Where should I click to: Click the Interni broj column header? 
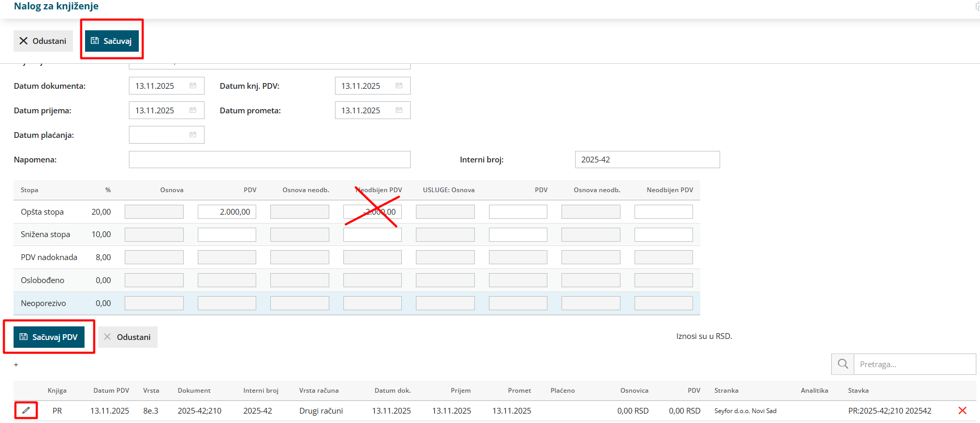261,390
